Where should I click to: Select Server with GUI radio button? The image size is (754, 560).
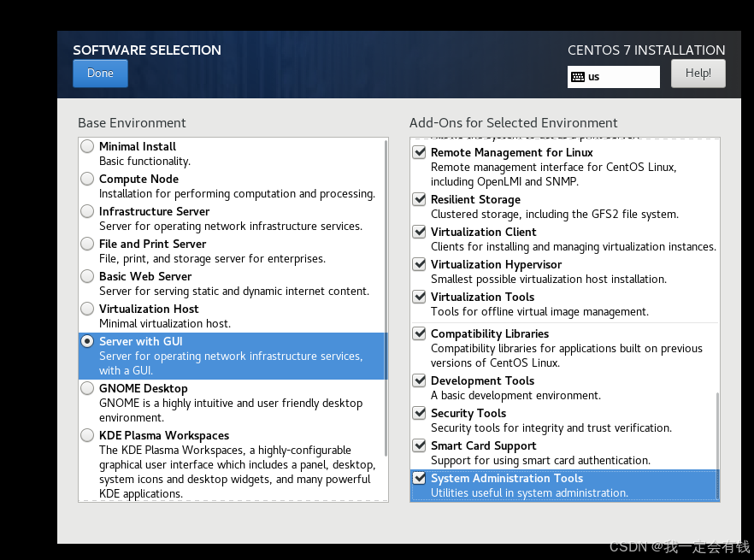point(87,341)
